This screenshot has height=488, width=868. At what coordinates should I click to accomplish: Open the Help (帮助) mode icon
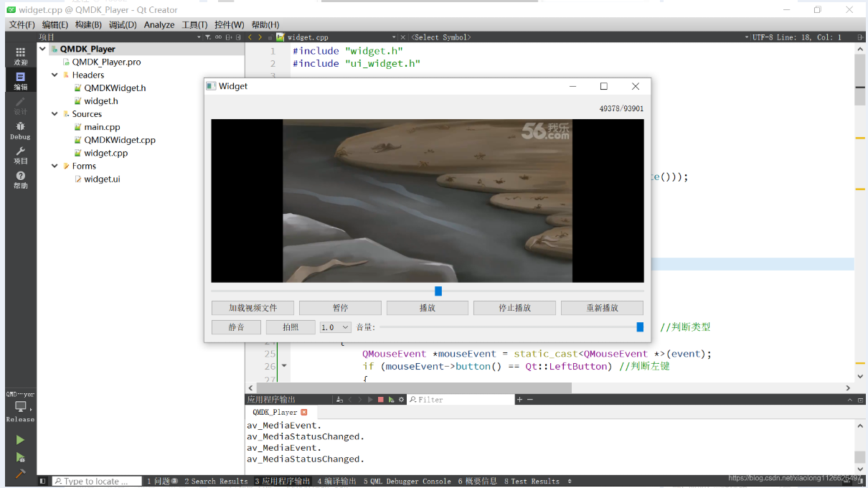pos(20,179)
